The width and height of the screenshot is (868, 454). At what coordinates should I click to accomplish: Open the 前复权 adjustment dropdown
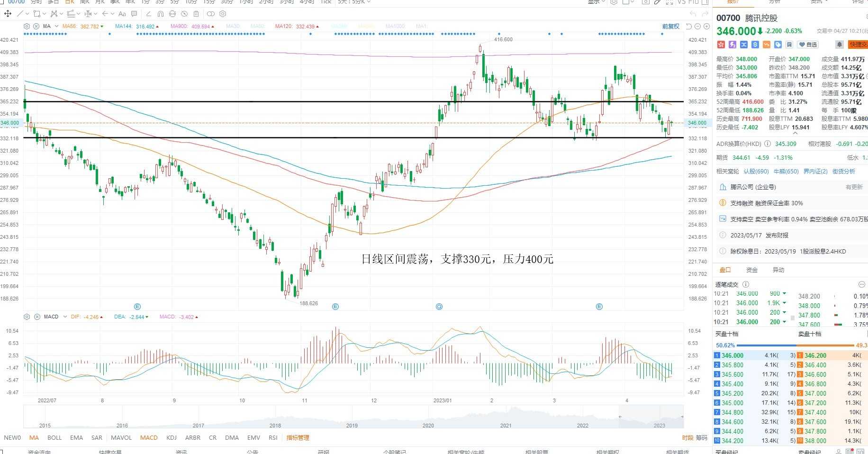point(670,27)
